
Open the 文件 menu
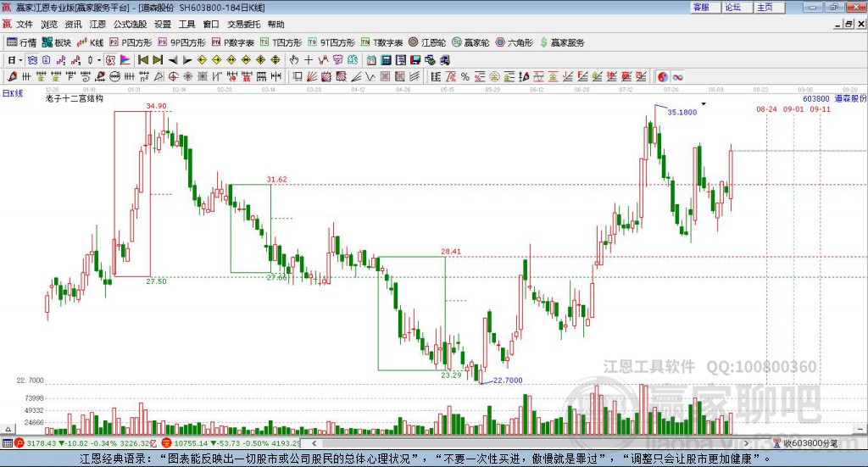coord(25,25)
